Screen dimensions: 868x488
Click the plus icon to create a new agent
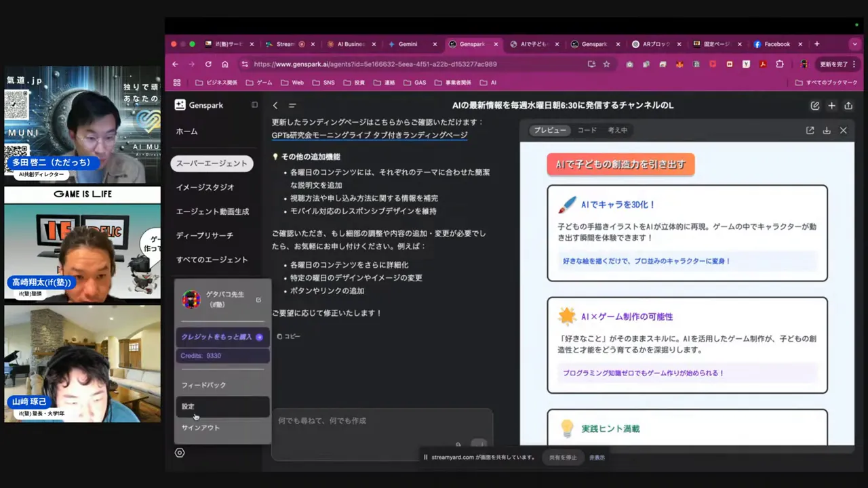[832, 105]
